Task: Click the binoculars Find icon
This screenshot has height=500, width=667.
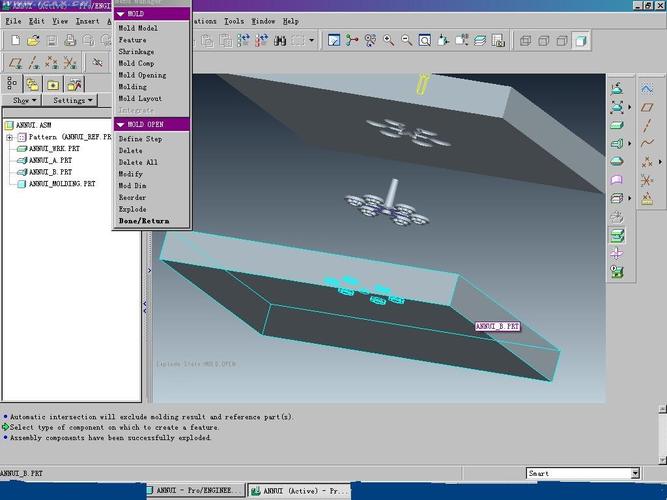Action: [x=280, y=41]
